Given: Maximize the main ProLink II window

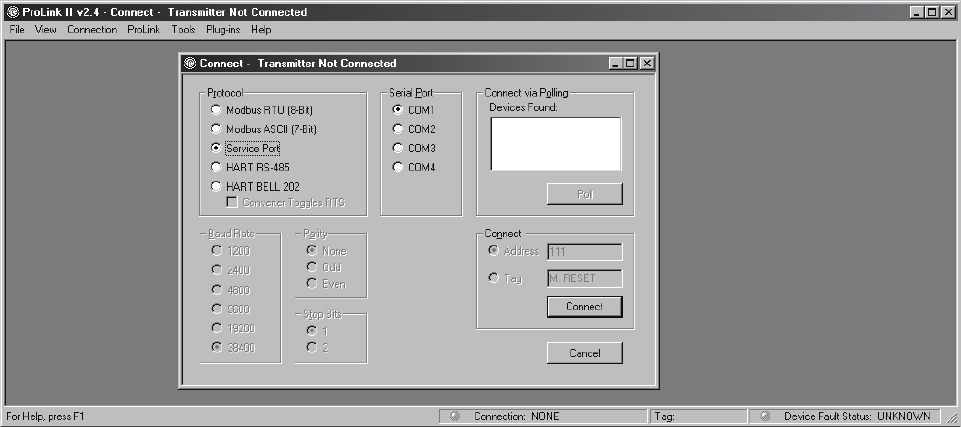Looking at the screenshot, I should click(x=932, y=12).
